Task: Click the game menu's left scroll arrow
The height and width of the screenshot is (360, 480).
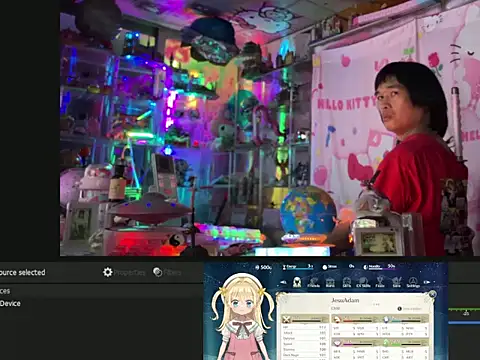Action: point(283,282)
